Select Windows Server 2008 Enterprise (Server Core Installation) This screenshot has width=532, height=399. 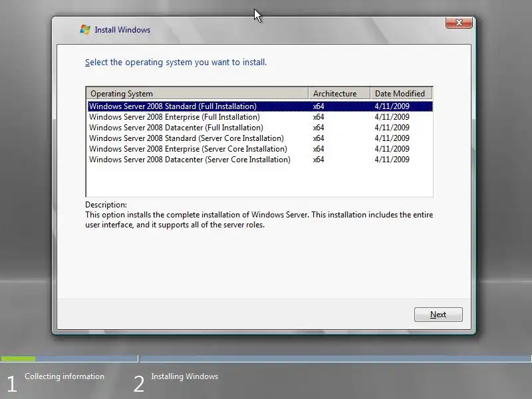(260, 149)
